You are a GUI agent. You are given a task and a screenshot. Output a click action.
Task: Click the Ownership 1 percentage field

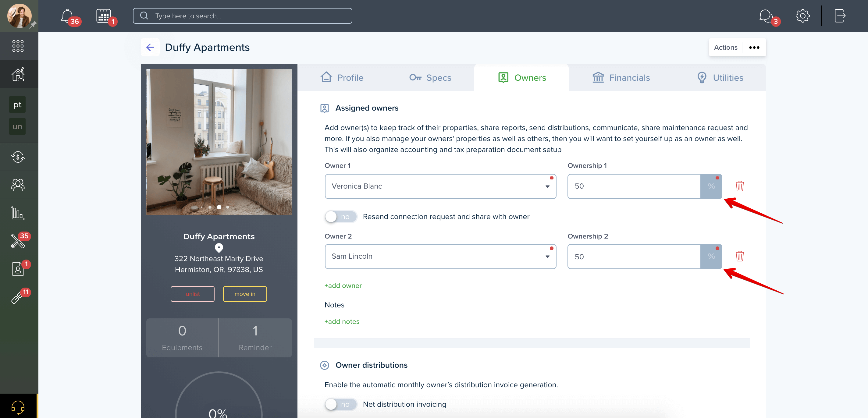(634, 186)
